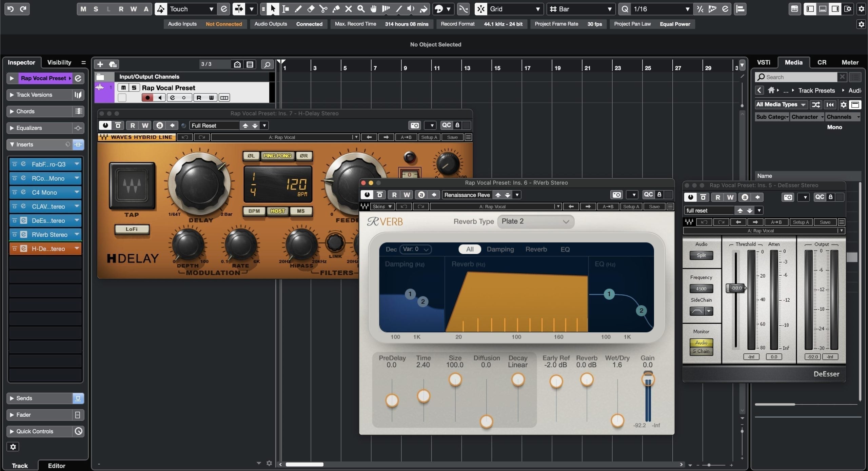Mute the Rap Vocal Preset track

[x=123, y=87]
